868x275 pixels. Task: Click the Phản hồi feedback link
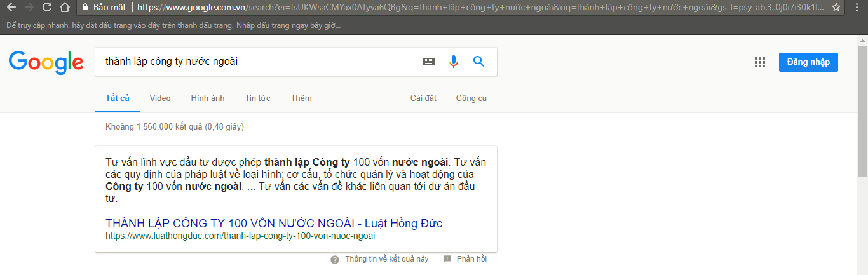coord(471,259)
